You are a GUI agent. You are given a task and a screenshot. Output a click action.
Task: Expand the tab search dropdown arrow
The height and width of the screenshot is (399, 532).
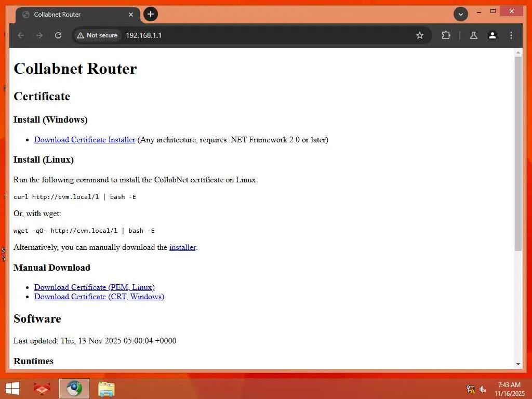click(461, 14)
